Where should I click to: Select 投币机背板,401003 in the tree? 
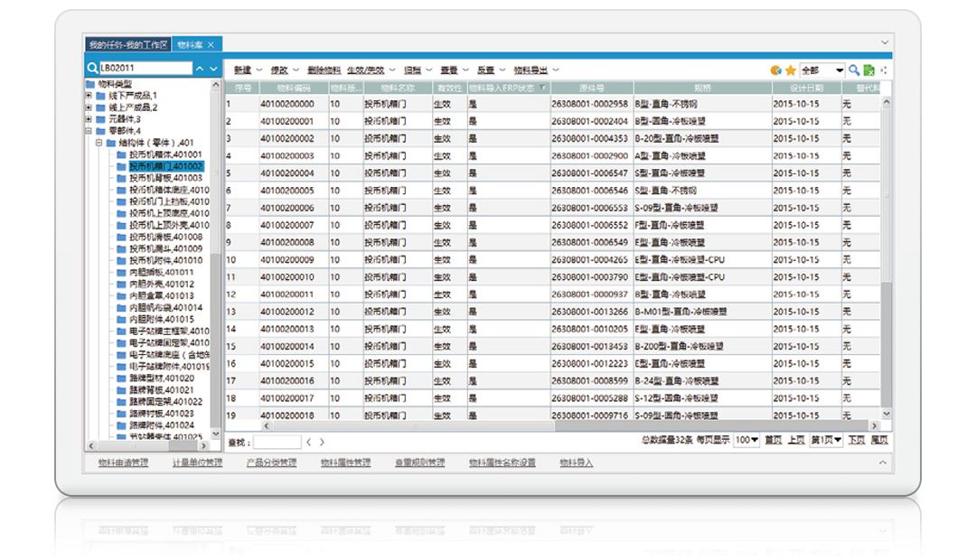click(x=165, y=178)
